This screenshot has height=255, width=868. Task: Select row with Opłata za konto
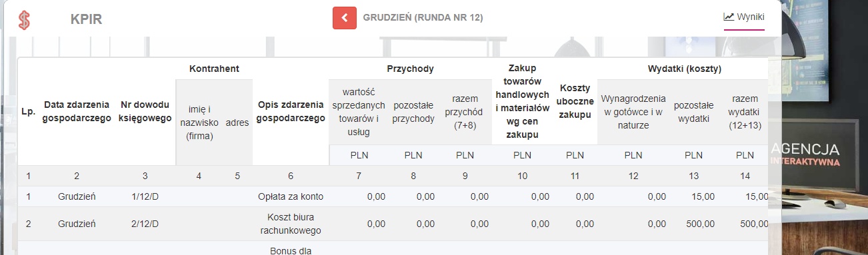coord(393,196)
